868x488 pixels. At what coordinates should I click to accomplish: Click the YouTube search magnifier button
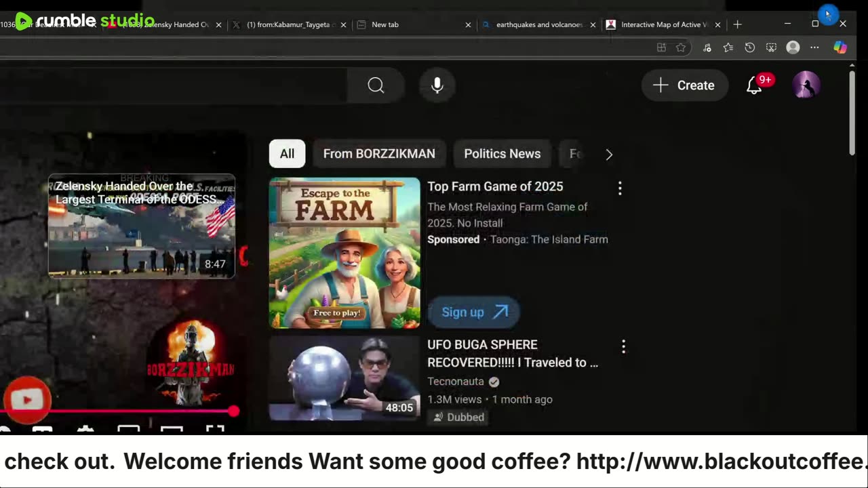click(376, 85)
